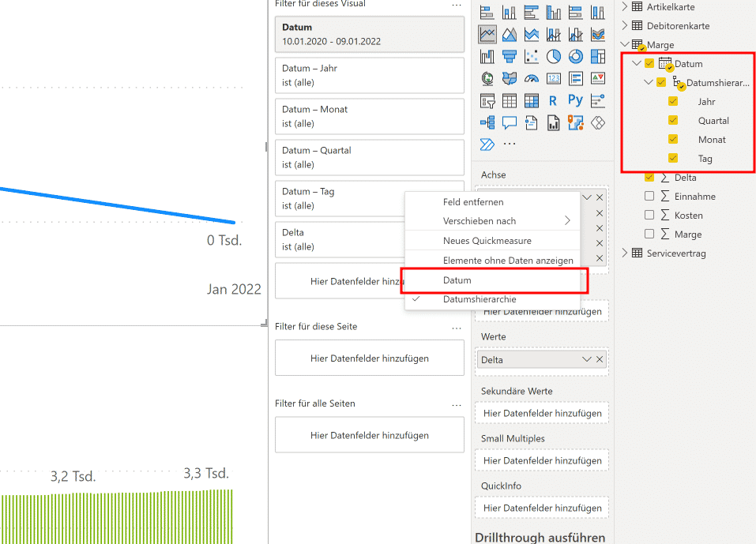Expand the Servicevertrag table
756x544 pixels.
tap(625, 253)
